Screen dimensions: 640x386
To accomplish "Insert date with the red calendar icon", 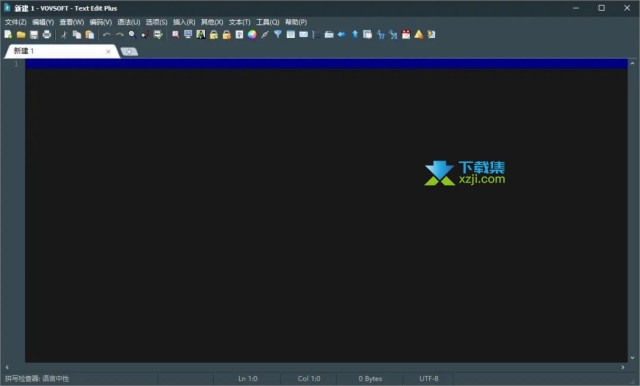I will [x=406, y=35].
